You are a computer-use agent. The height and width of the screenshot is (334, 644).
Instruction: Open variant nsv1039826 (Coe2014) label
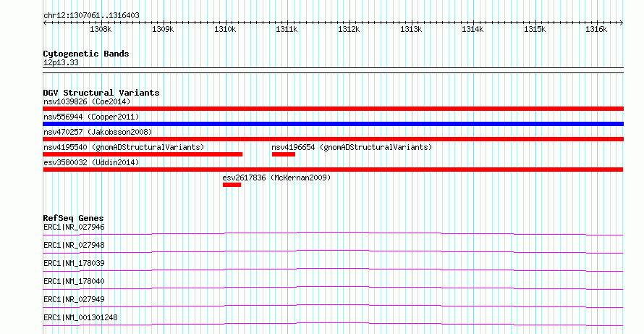(87, 101)
